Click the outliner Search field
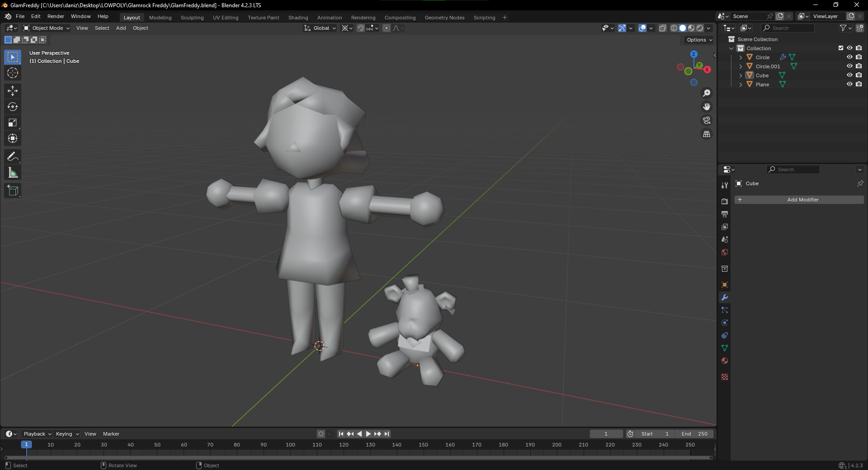 [x=788, y=28]
